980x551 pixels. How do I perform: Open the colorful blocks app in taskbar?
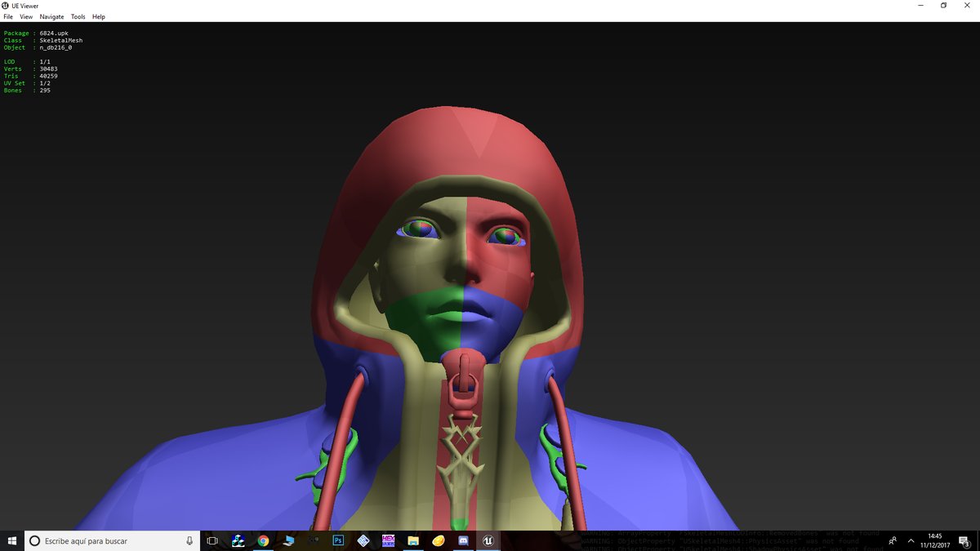click(238, 540)
